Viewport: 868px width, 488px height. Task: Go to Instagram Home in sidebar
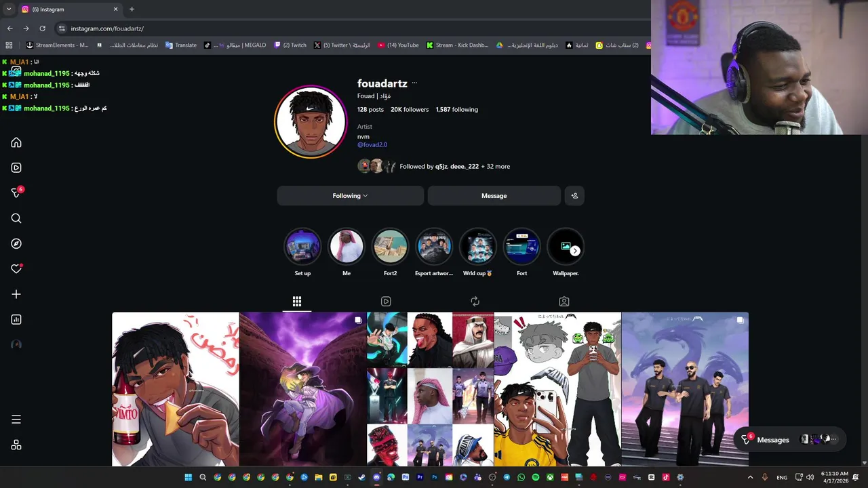pos(16,143)
